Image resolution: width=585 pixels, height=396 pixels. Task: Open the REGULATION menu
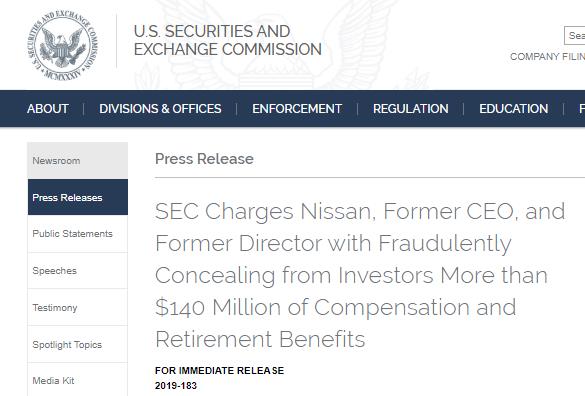point(411,109)
